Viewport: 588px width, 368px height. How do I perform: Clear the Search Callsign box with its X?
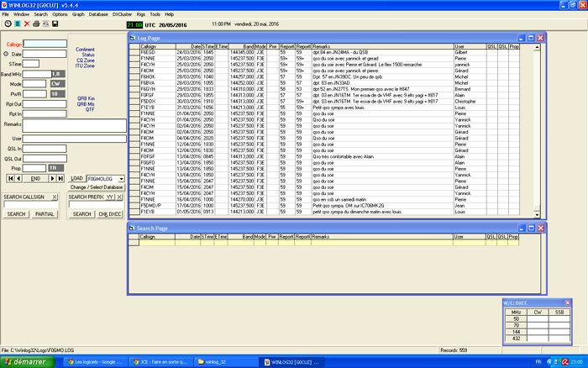[x=55, y=197]
